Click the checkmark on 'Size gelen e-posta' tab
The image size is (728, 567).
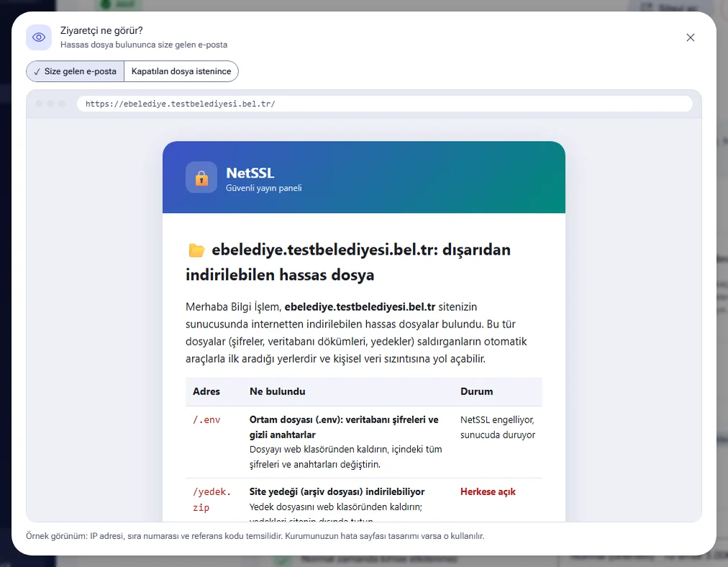[37, 72]
